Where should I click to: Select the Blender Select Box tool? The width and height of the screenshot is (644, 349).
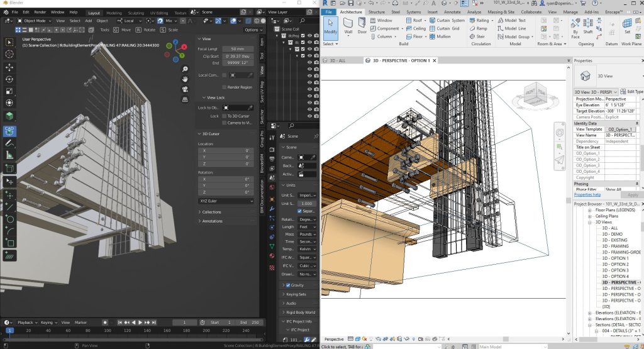[9, 42]
